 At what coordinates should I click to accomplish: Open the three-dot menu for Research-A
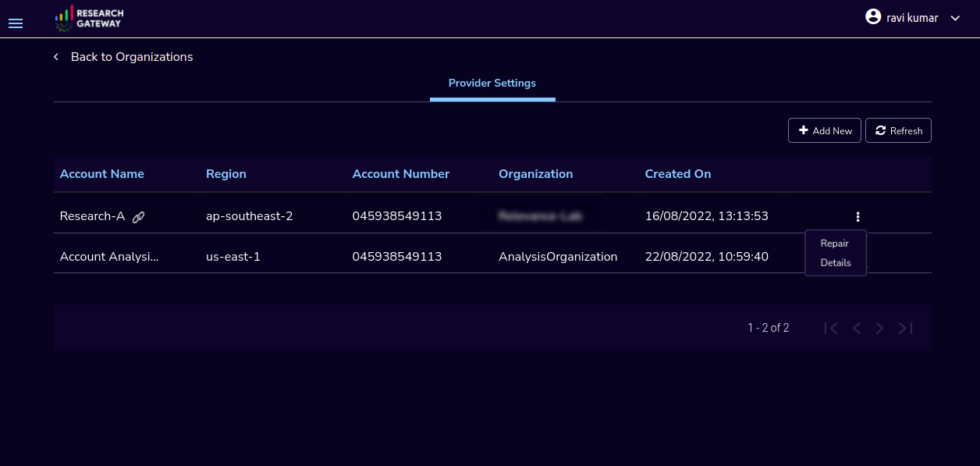click(x=857, y=217)
